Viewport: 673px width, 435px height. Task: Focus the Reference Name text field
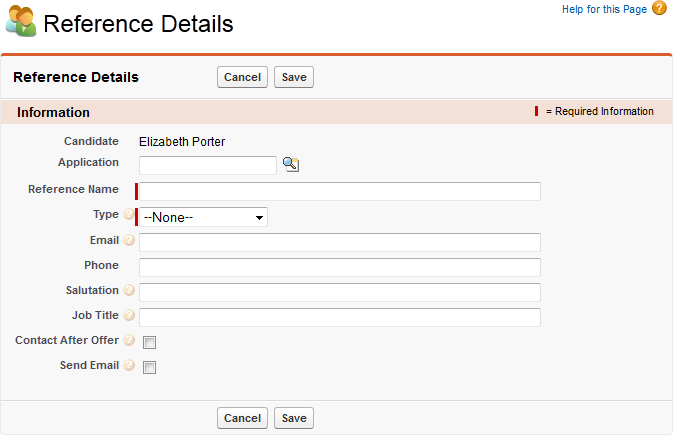click(x=340, y=191)
